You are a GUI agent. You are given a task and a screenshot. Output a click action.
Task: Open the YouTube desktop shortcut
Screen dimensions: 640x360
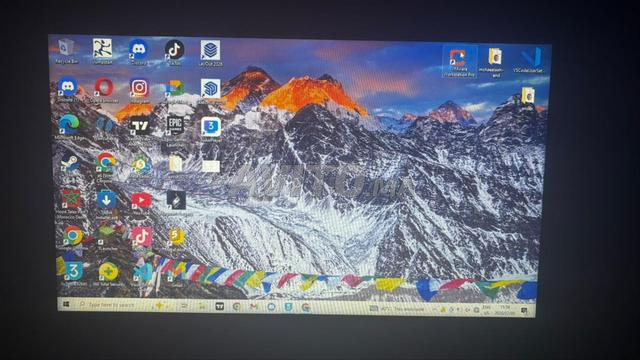(x=141, y=200)
